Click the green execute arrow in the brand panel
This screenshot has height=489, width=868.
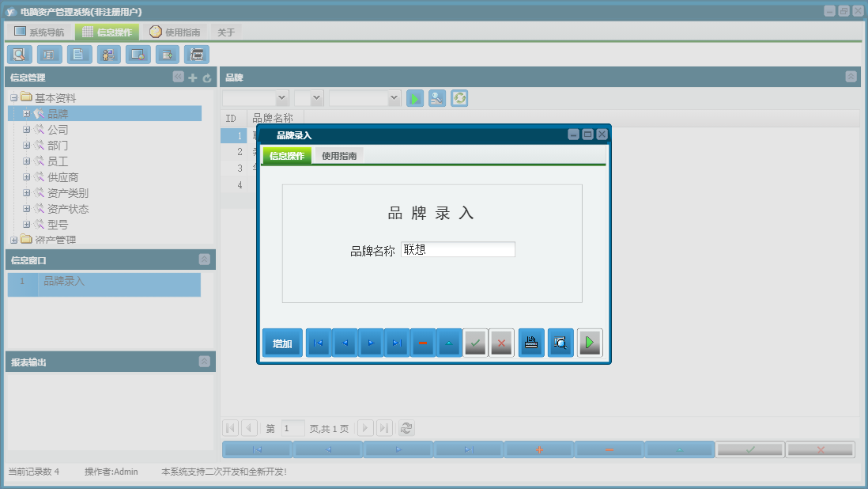(414, 98)
